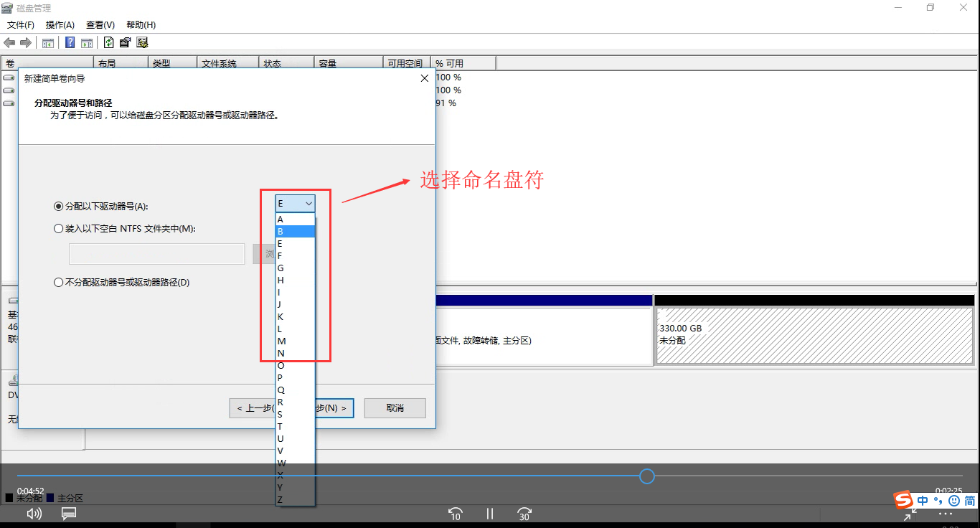Click the 容量 column header
This screenshot has height=528, width=980.
click(x=348, y=64)
